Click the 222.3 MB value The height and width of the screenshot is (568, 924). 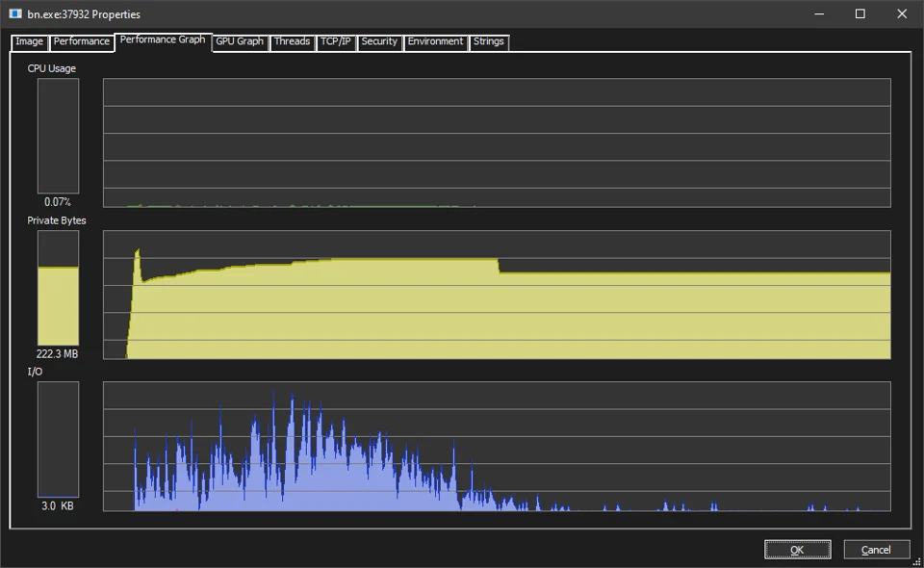point(57,354)
